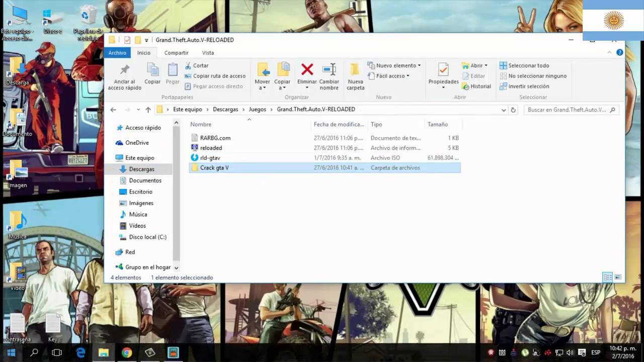
Task: Click the Windows Start button
Action: 11,352
